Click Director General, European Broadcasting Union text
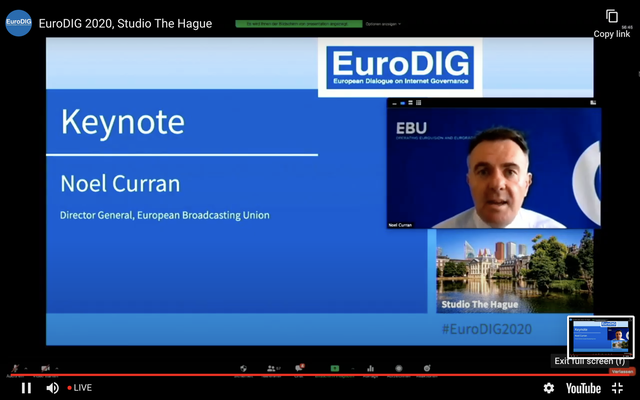This screenshot has height=400, width=640. point(164,215)
